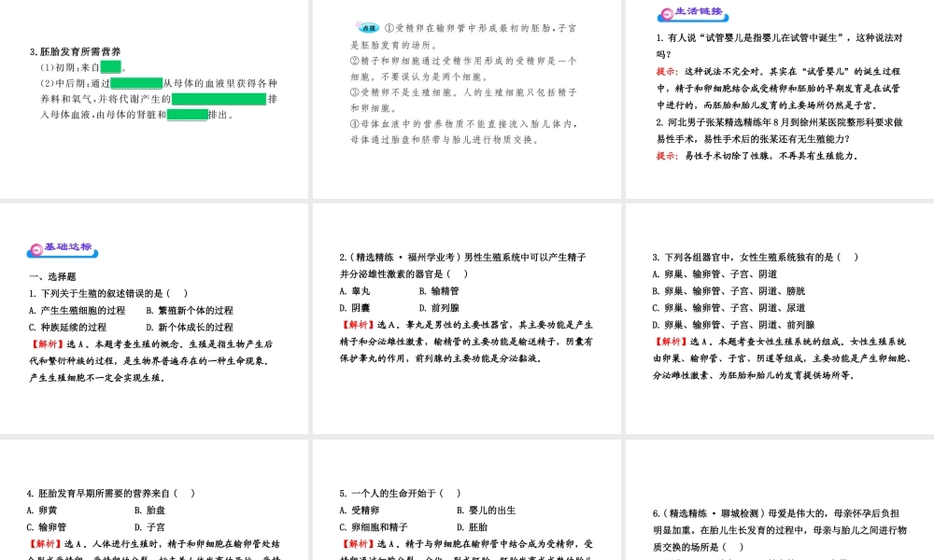Choose option A. 受精卵
Screen dimensions: 934x560
(360, 510)
